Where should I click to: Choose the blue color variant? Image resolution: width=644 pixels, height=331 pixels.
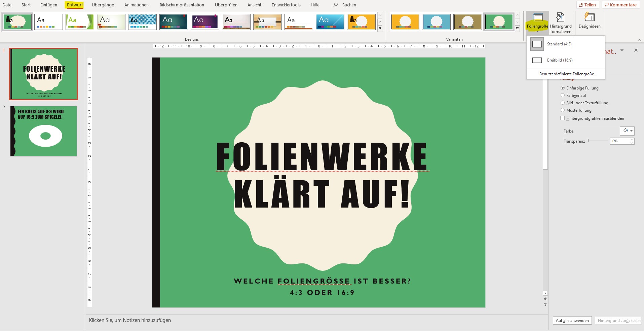pyautogui.click(x=436, y=22)
